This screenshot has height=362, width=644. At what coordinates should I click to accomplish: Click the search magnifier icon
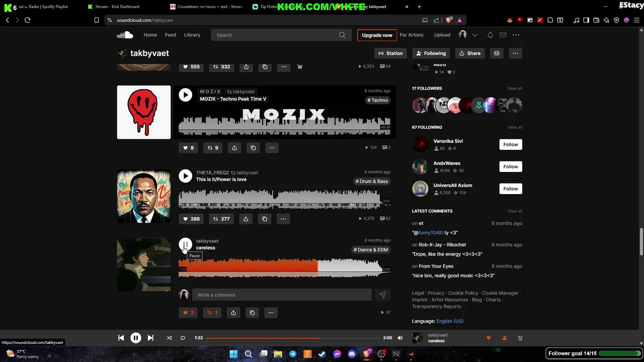(342, 35)
